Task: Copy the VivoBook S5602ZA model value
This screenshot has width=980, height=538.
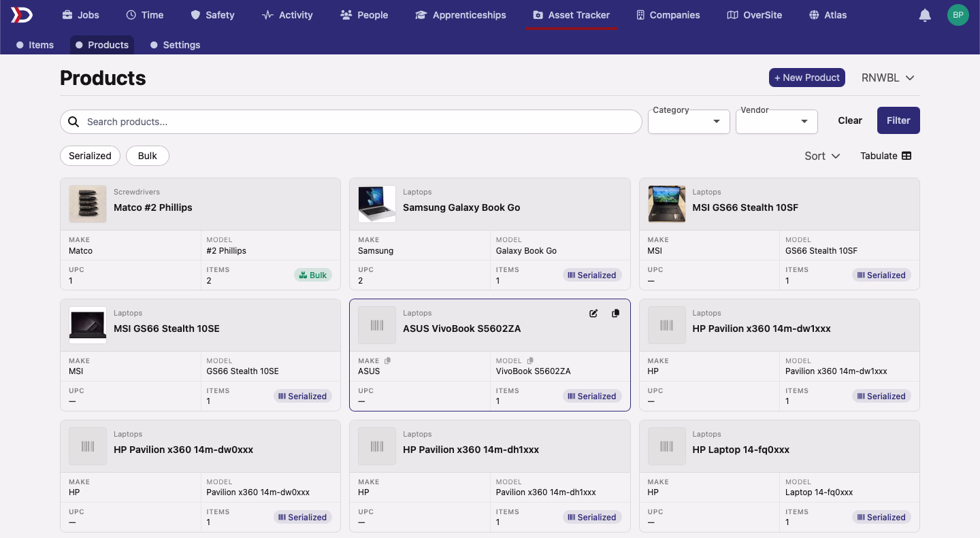Action: pyautogui.click(x=530, y=360)
